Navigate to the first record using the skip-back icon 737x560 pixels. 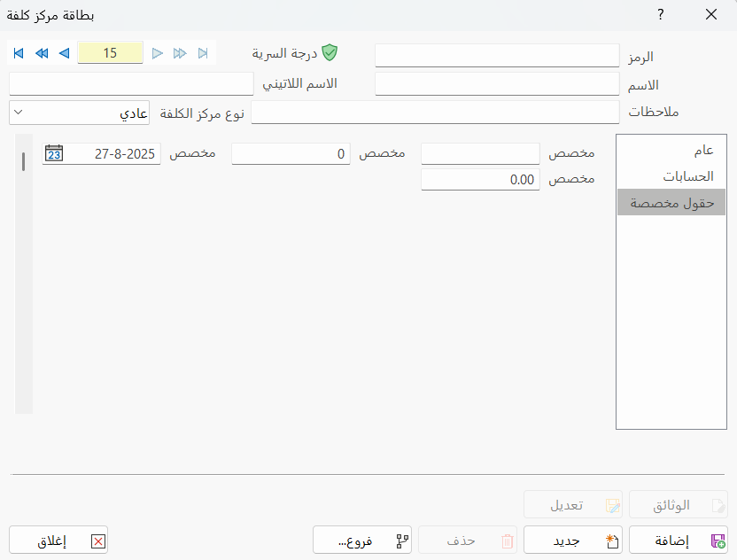pos(18,53)
